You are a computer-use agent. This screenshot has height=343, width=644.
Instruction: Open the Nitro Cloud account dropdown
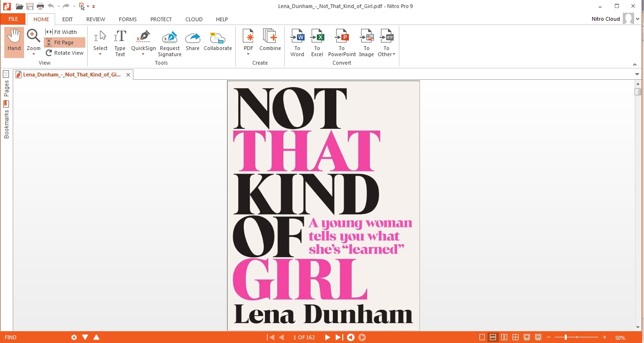click(x=638, y=19)
